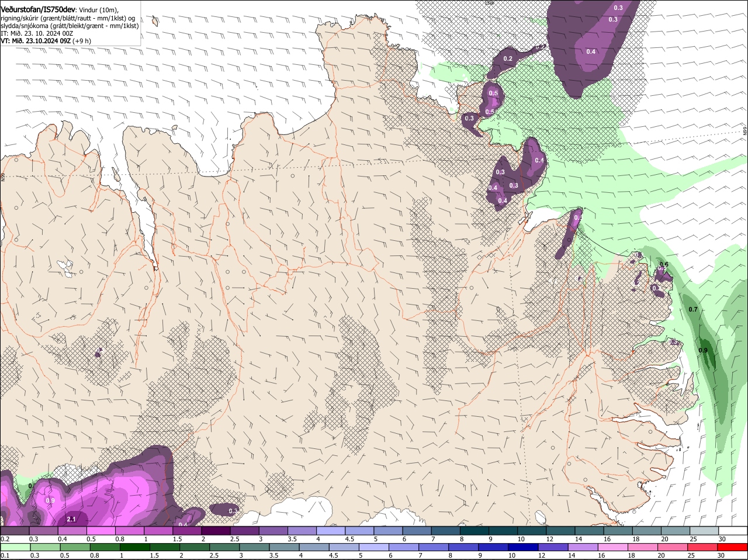Click the 'Veðurstofan/IS750dev' title text
The height and width of the screenshot is (560, 748).
38,9
